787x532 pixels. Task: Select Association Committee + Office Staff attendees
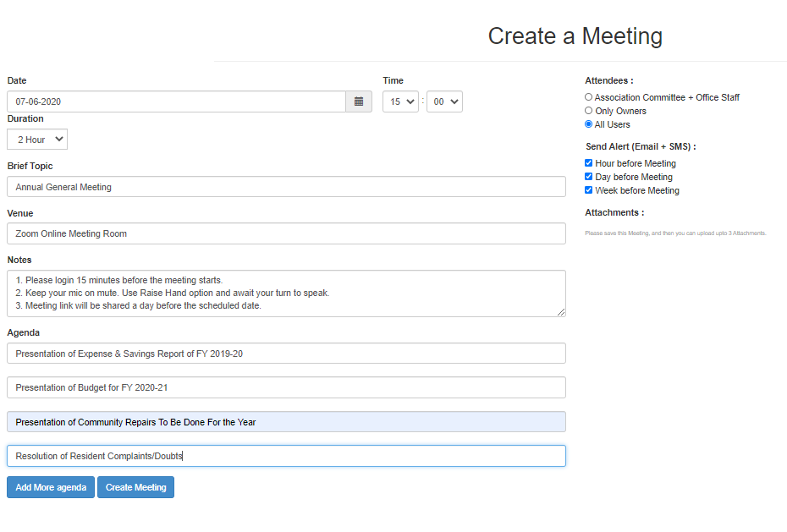pos(588,96)
